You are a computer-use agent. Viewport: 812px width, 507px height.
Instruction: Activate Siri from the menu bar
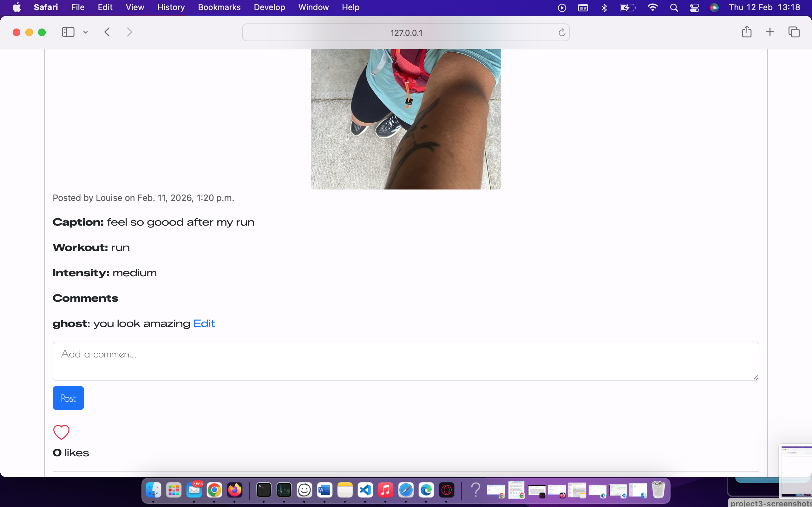714,7
